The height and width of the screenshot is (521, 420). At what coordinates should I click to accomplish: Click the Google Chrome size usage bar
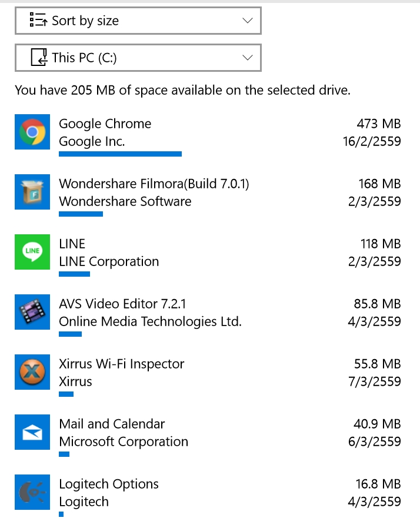click(120, 154)
